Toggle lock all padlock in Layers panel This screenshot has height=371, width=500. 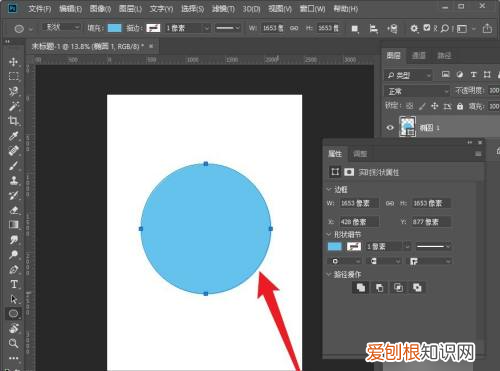click(x=460, y=106)
